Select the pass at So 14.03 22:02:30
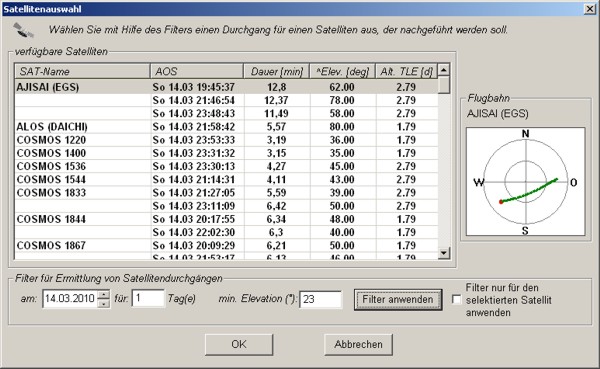Image resolution: width=600 pixels, height=369 pixels. (227, 232)
